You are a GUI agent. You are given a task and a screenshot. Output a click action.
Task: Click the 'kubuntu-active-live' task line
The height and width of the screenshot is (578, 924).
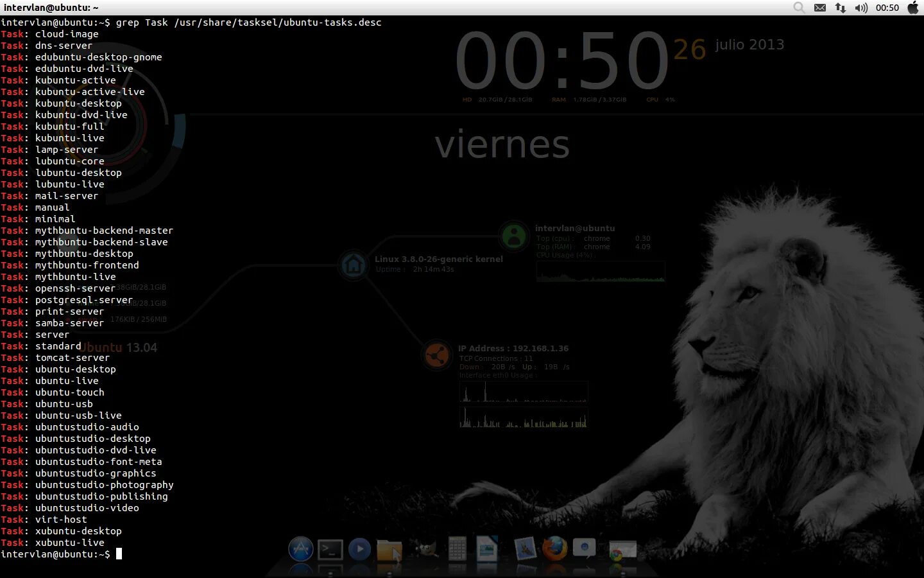point(73,92)
